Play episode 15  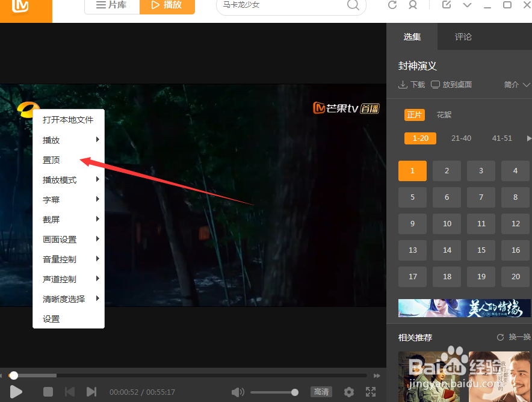(481, 250)
